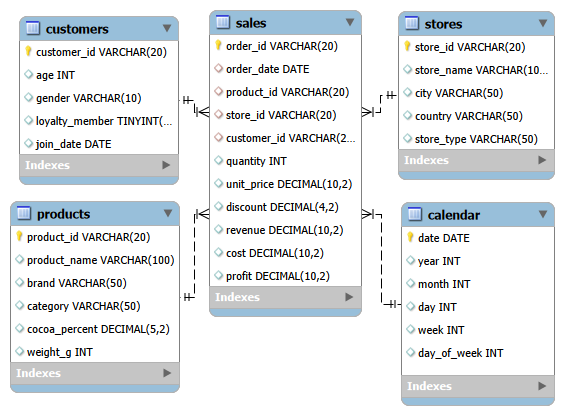Expand Indexes section of calendar table
Screen dimensions: 564x415
tap(542, 386)
